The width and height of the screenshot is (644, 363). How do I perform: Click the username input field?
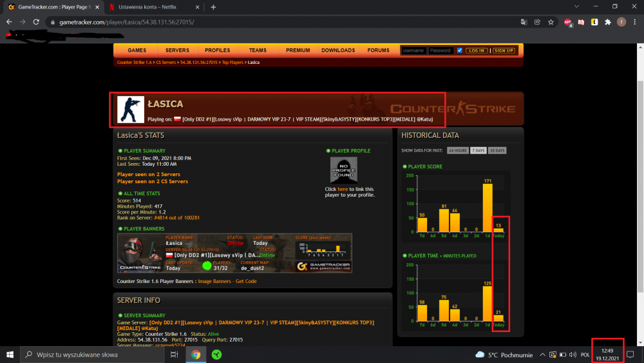413,50
